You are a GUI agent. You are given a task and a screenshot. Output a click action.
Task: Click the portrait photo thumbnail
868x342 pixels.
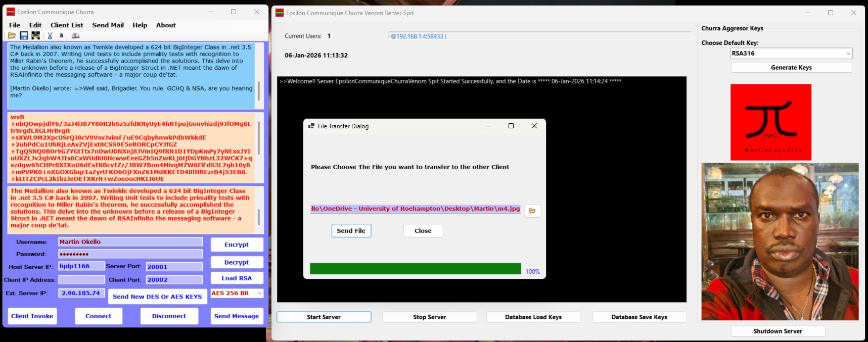pos(780,241)
